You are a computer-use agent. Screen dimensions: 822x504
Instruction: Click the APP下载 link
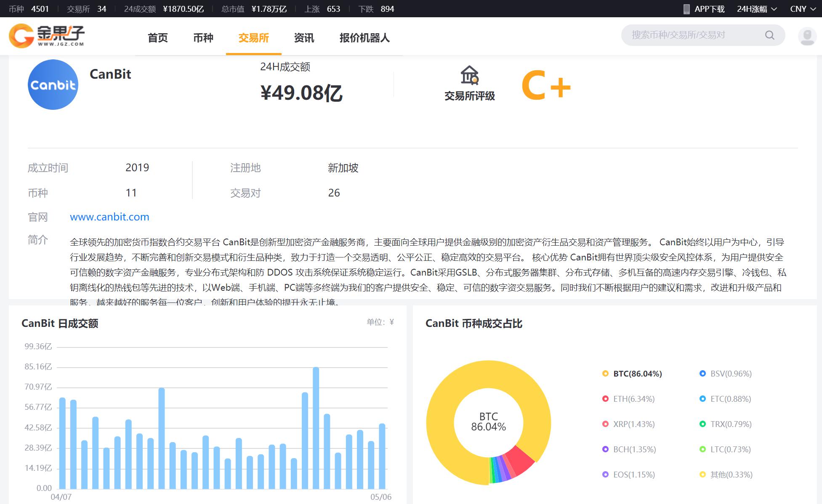coord(709,9)
